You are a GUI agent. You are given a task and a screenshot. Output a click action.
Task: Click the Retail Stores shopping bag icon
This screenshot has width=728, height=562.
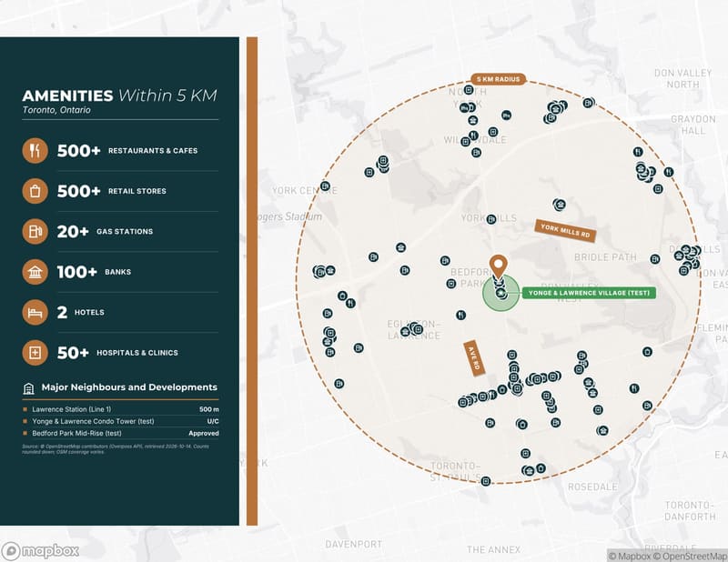click(35, 191)
